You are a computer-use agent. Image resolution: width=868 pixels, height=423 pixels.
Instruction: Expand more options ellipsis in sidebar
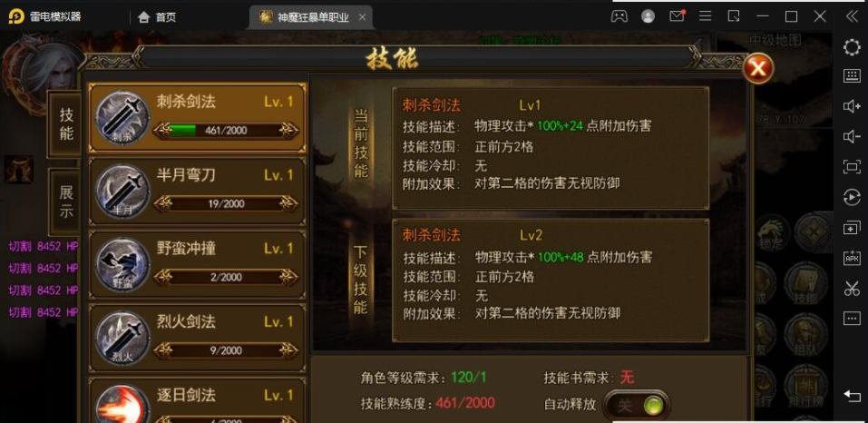[x=852, y=319]
